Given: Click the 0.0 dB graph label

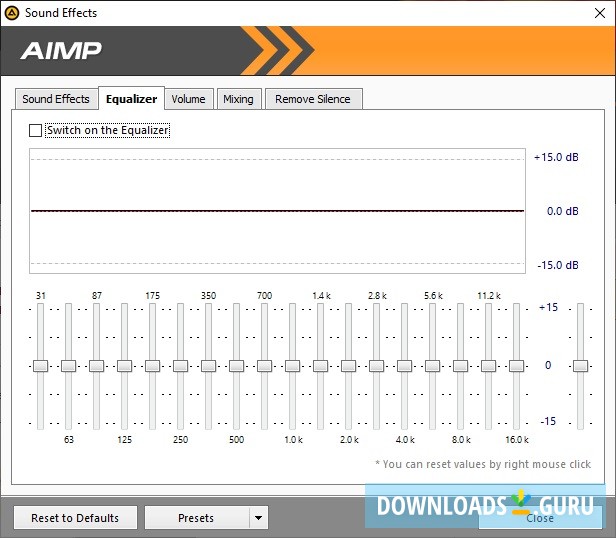Looking at the screenshot, I should (563, 211).
